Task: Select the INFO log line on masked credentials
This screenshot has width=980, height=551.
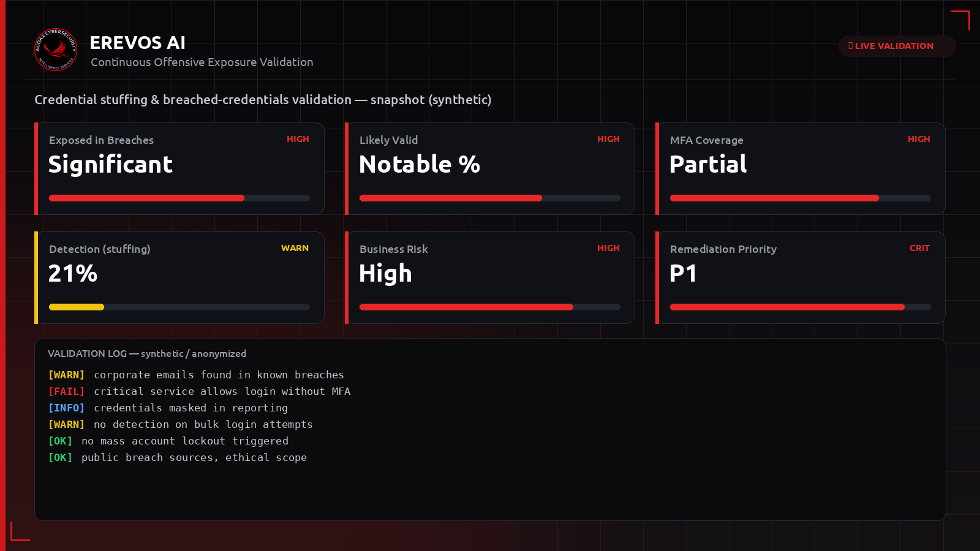Action: coord(168,408)
